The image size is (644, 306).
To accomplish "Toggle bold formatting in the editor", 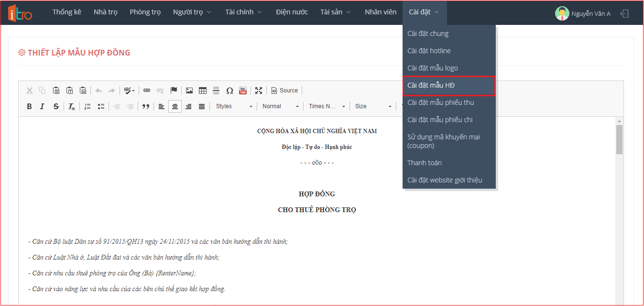I will [29, 106].
